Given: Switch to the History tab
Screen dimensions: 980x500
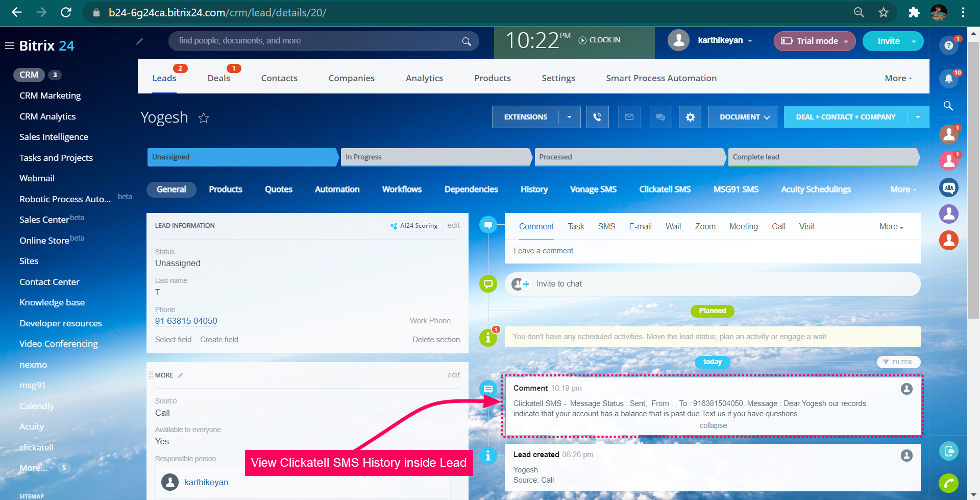Looking at the screenshot, I should tap(534, 189).
